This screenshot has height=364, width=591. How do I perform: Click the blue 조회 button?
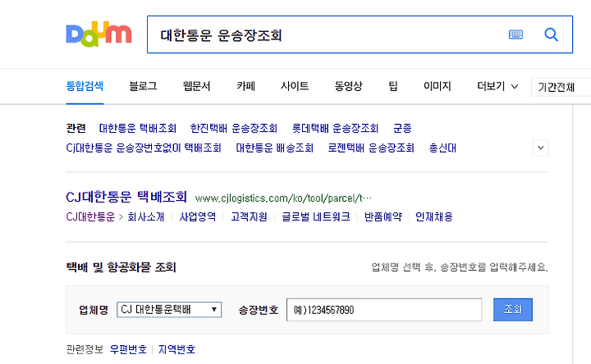pos(513,310)
